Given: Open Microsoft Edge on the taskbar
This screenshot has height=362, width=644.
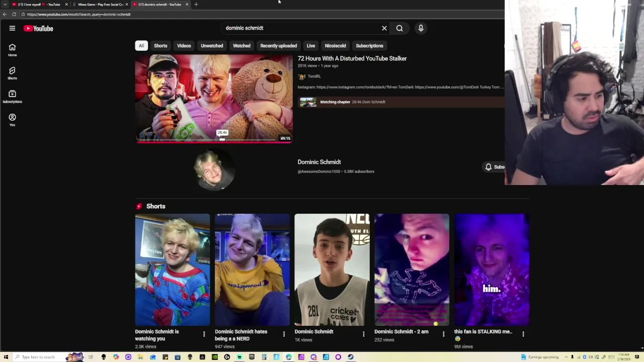Looking at the screenshot, I should tap(289, 357).
